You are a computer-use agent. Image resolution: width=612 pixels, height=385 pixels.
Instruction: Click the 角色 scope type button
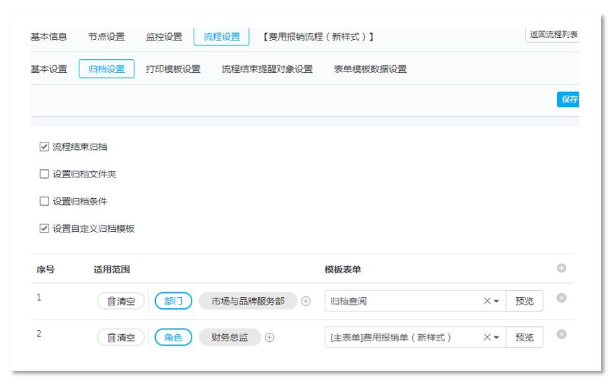click(x=173, y=337)
